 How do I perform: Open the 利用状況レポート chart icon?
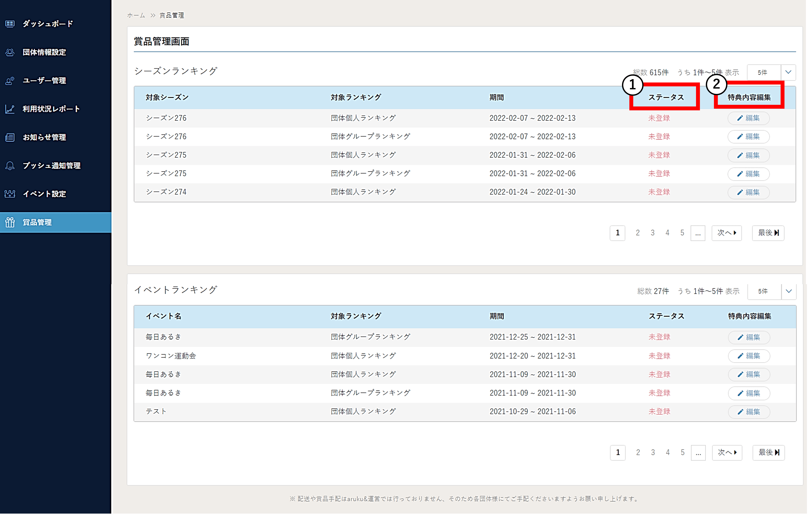tap(10, 109)
